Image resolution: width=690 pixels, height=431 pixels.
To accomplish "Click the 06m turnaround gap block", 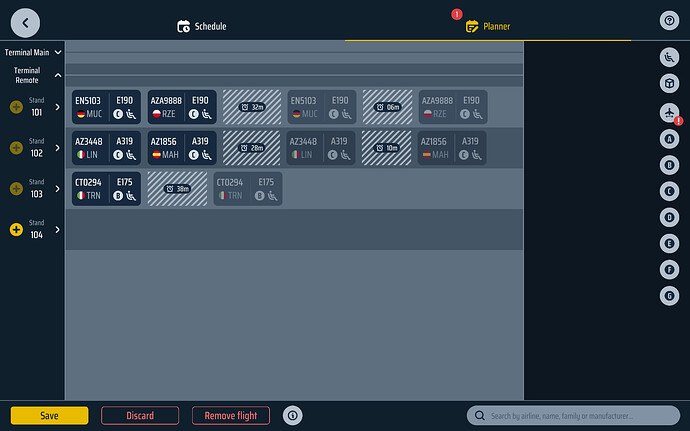I will pos(387,107).
